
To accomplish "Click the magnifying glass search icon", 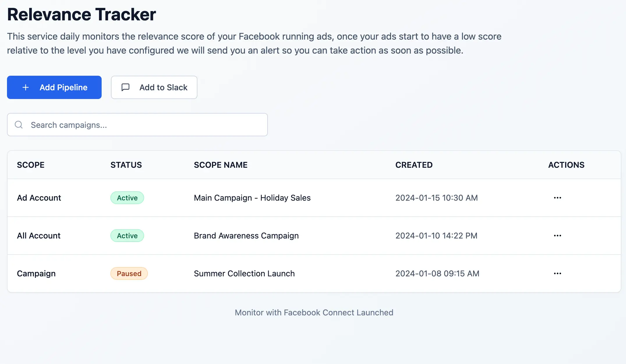I will click(x=19, y=125).
